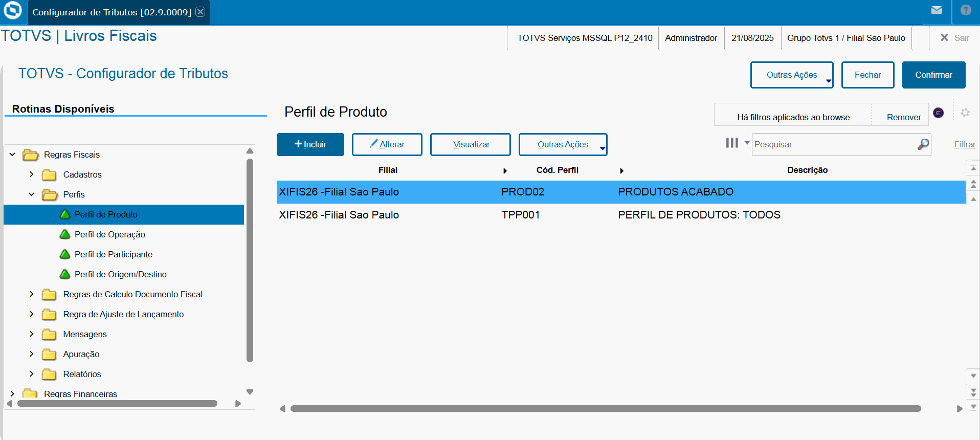Image resolution: width=980 pixels, height=440 pixels.
Task: Click the tree panel scroll-down arrow
Action: [x=250, y=392]
